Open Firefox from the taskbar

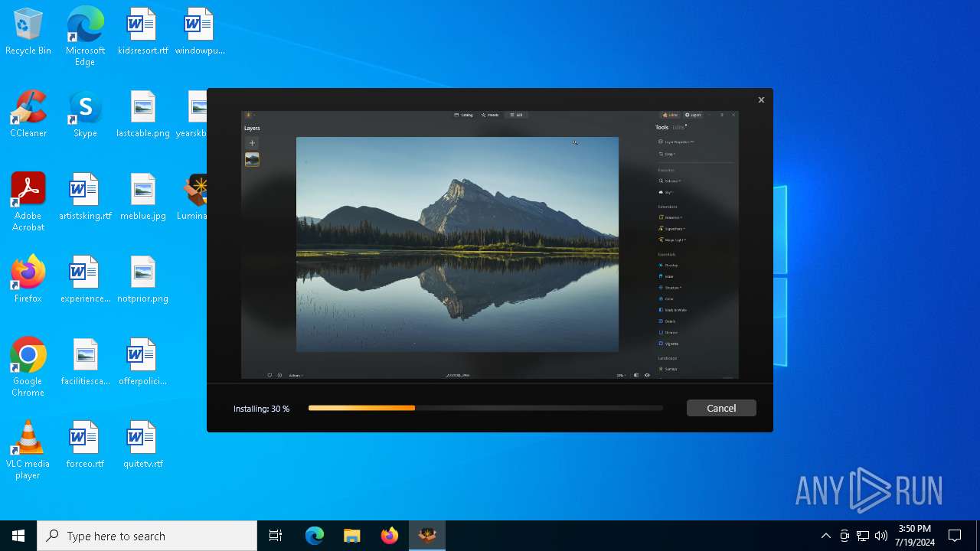click(390, 536)
